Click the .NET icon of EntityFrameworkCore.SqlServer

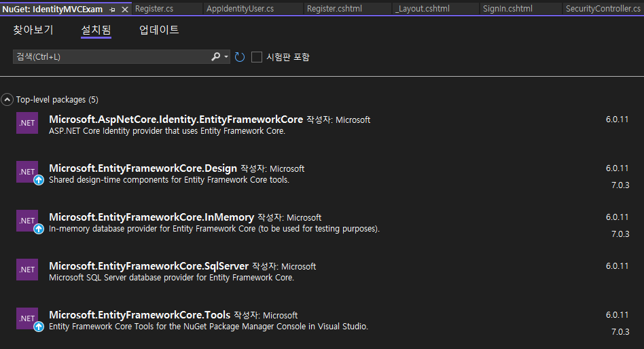(27, 270)
